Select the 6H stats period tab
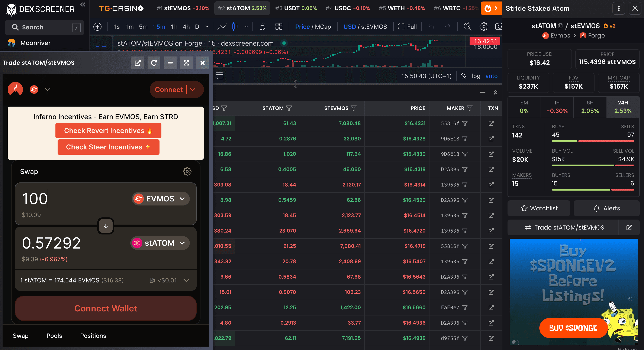The height and width of the screenshot is (350, 644). (x=590, y=107)
